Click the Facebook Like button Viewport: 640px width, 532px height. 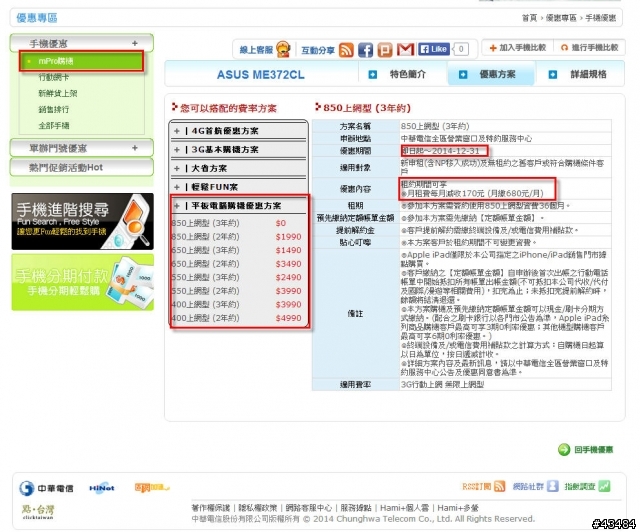click(x=434, y=49)
